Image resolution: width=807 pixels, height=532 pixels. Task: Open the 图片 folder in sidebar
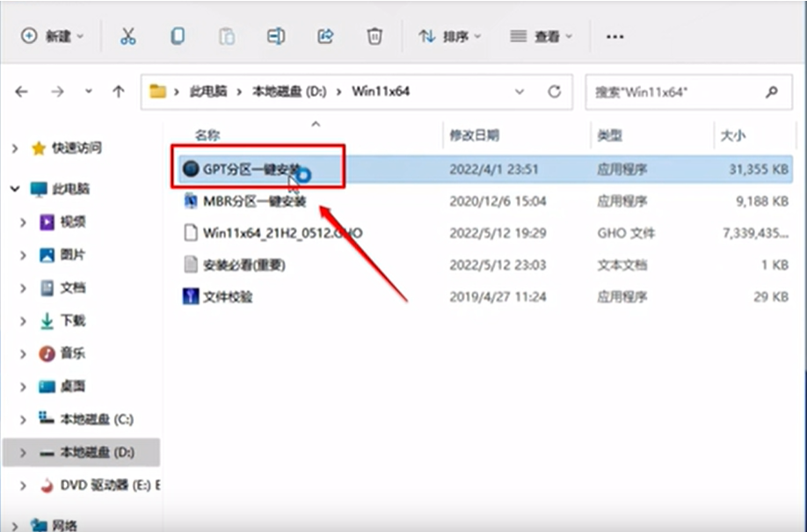tap(73, 255)
